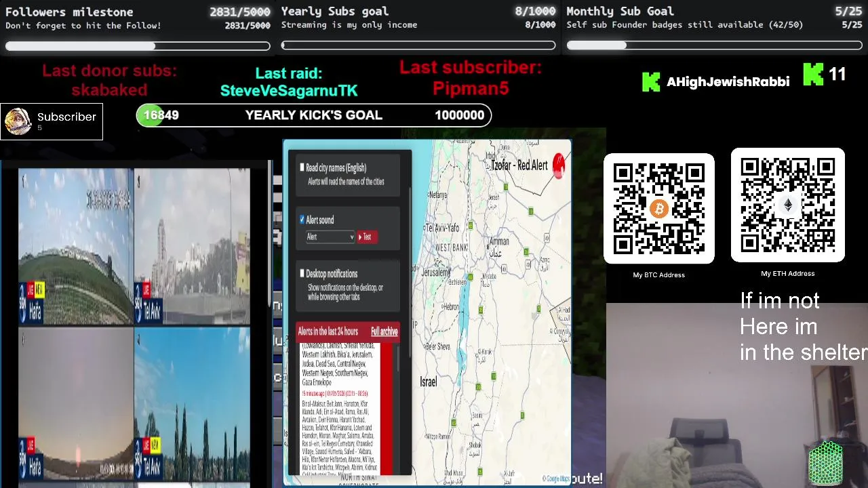Image resolution: width=868 pixels, height=488 pixels.
Task: Click the 'Subscriber' label text
Action: pos(66,117)
